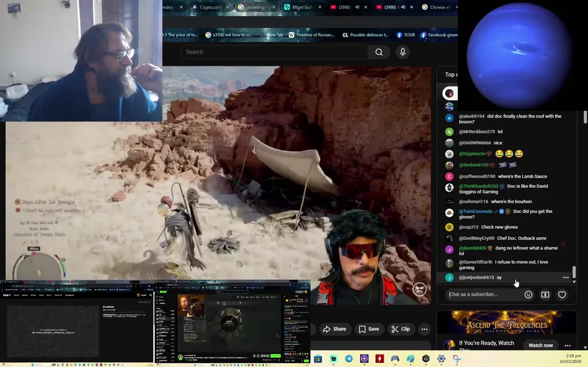Click the chat scroll down arrow
This screenshot has width=588, height=367.
[574, 281]
